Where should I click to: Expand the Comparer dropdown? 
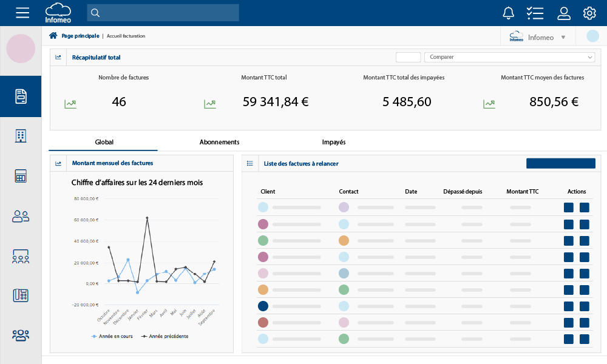pos(509,57)
